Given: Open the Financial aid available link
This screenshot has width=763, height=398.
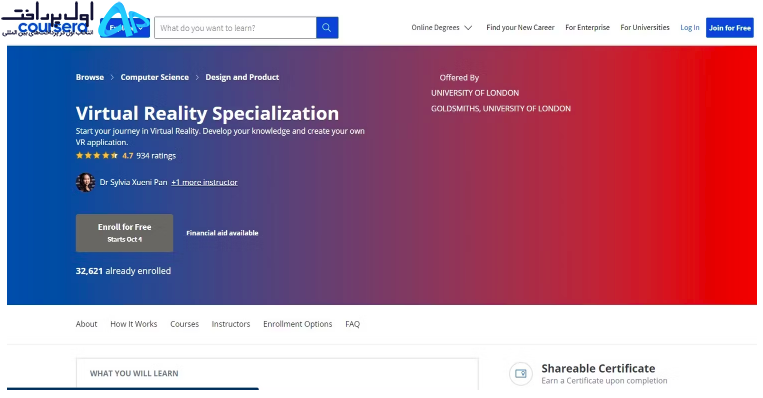Looking at the screenshot, I should click(x=222, y=233).
